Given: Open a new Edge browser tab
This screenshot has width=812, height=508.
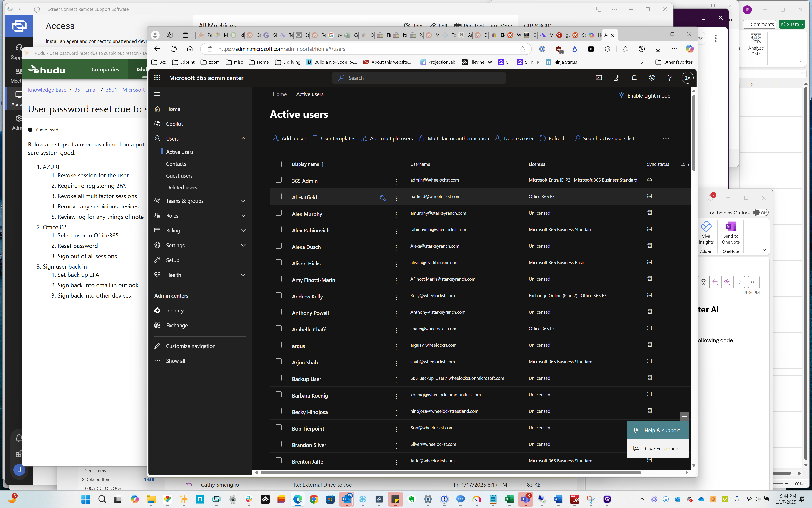Looking at the screenshot, I should pyautogui.click(x=626, y=35).
